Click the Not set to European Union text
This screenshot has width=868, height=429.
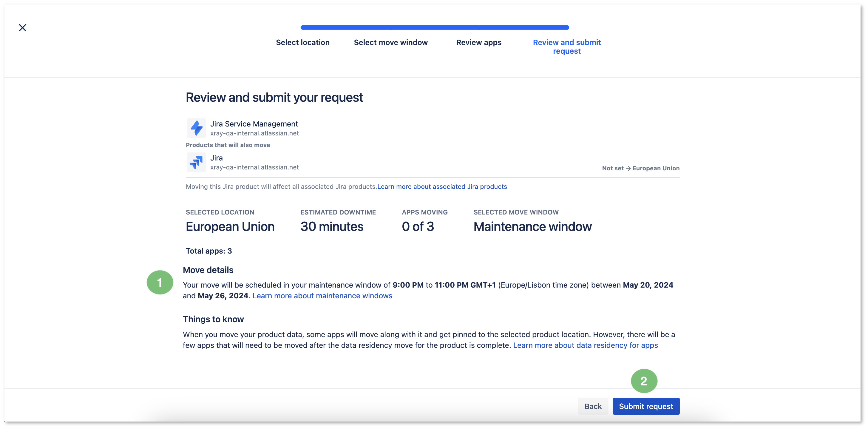pos(640,169)
